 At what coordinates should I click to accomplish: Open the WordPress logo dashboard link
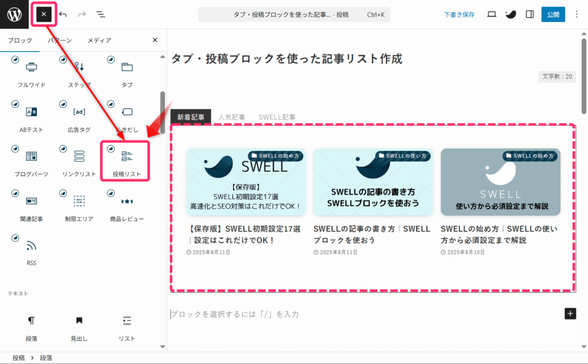click(x=14, y=14)
